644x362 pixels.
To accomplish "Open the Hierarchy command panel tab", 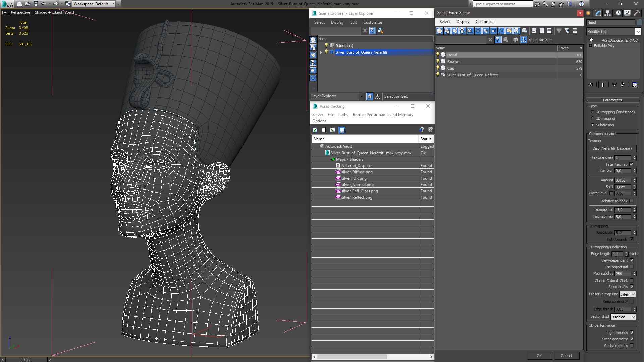I will [608, 13].
